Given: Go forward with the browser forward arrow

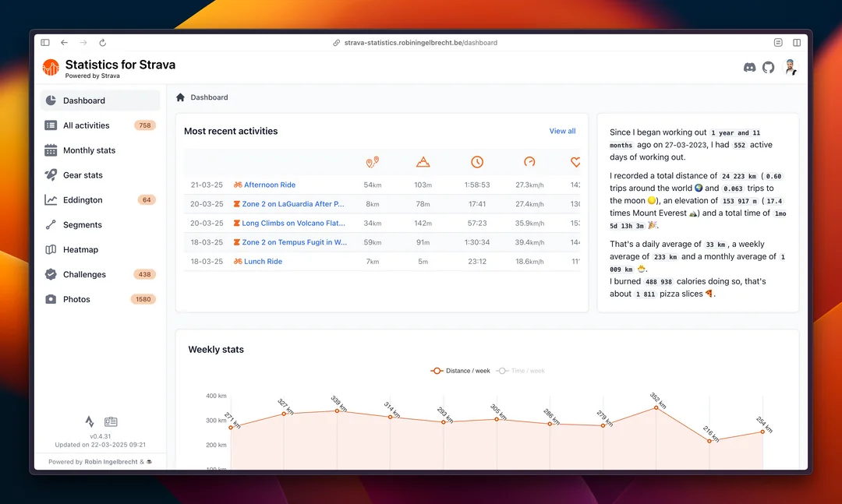Looking at the screenshot, I should click(x=83, y=42).
